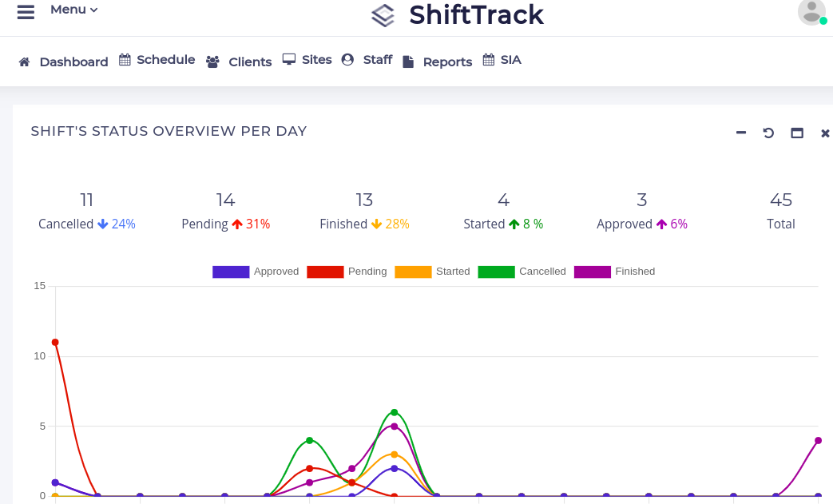Click the Started legend label
Viewport: 833px width, 504px height.
coord(453,272)
